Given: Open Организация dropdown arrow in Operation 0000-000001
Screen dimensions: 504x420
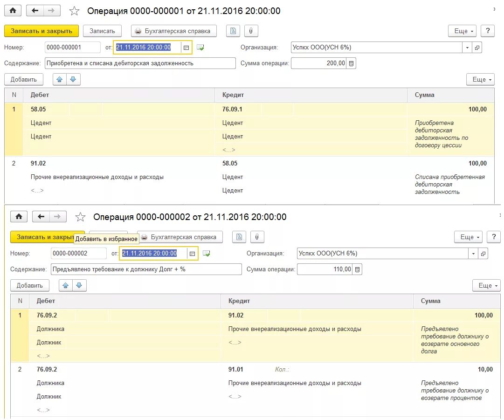Looking at the screenshot, I should click(x=467, y=48).
